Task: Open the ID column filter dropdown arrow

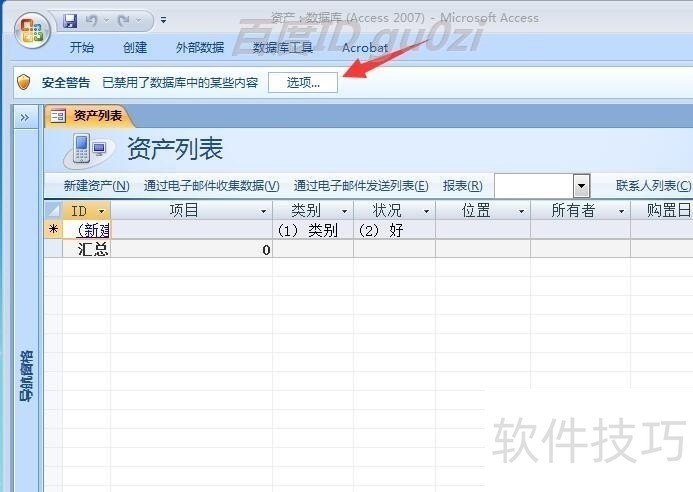Action: [x=102, y=211]
